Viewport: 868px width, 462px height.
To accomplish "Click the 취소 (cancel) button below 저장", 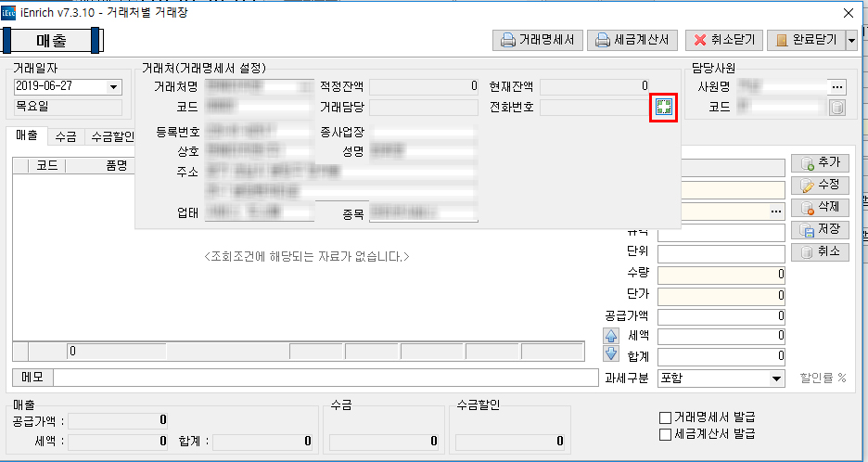I will [820, 251].
